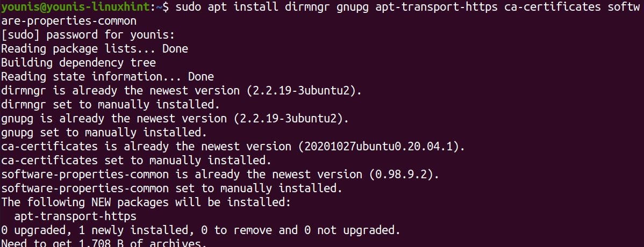Click the Reading state information line
Viewport: 644px width, 247px height.
pyautogui.click(x=108, y=77)
